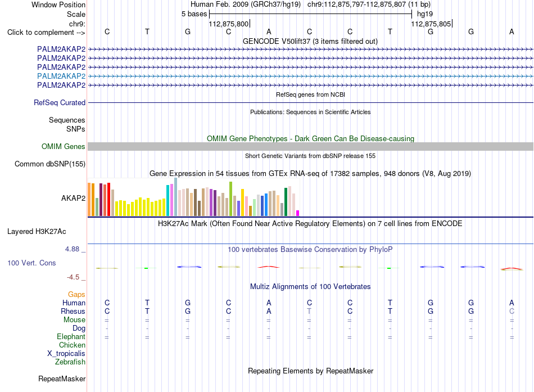Click the hg19 scale-bar label
The image size is (534, 392).
click(425, 14)
